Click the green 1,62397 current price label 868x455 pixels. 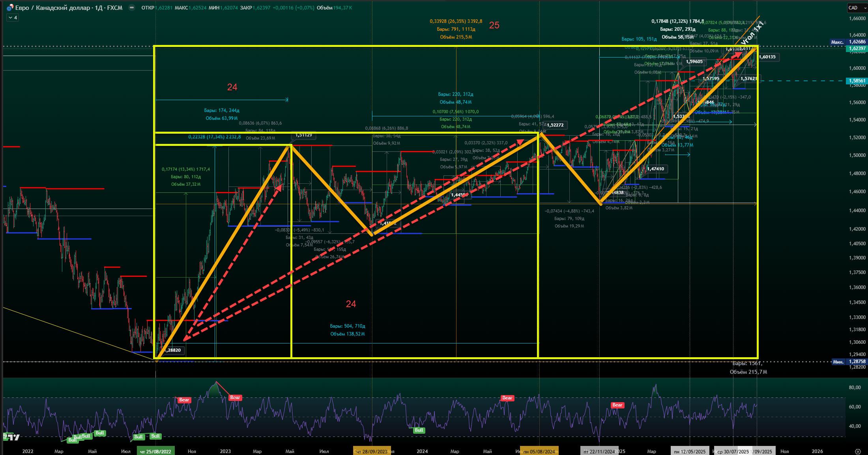pos(857,49)
